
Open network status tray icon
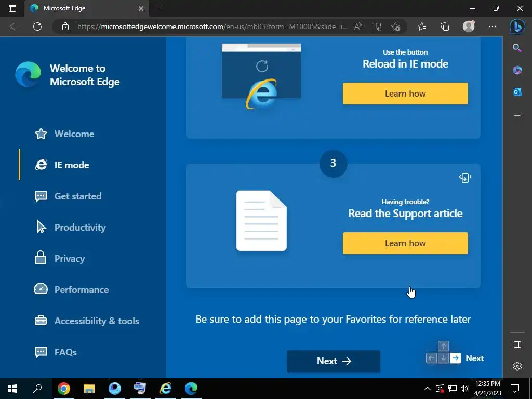pyautogui.click(x=453, y=389)
